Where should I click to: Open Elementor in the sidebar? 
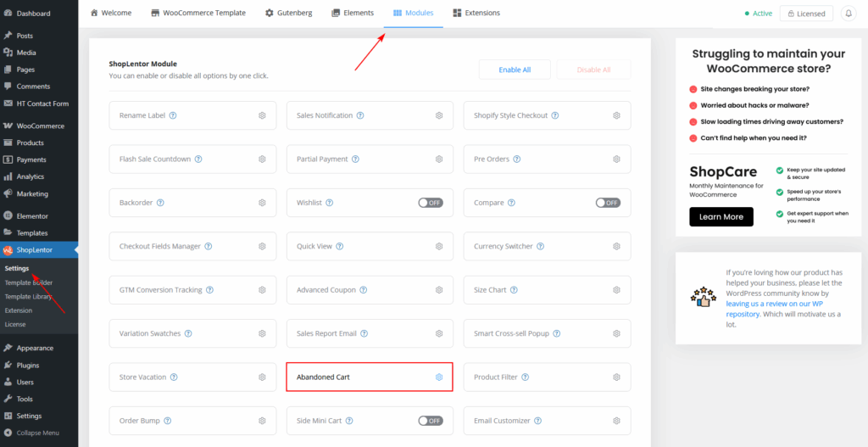(x=39, y=216)
